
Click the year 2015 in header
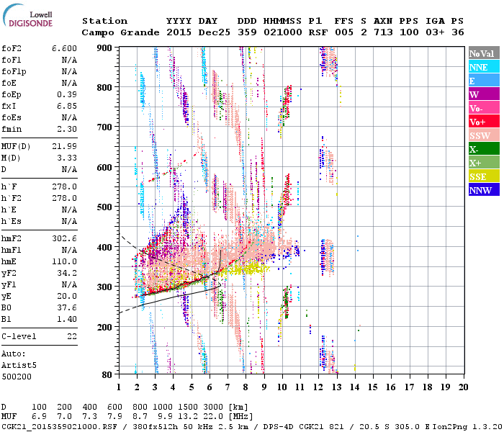pyautogui.click(x=179, y=32)
